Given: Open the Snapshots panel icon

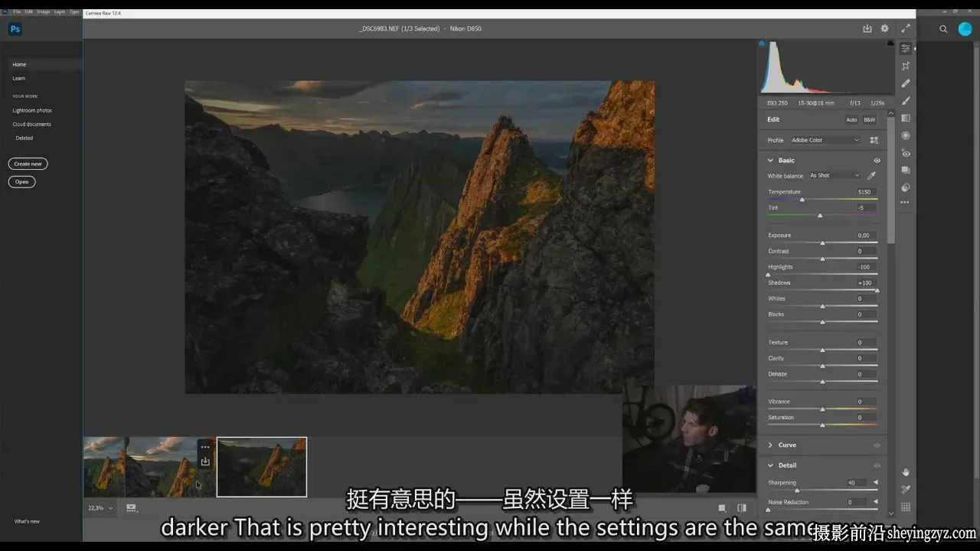Looking at the screenshot, I should tap(906, 170).
